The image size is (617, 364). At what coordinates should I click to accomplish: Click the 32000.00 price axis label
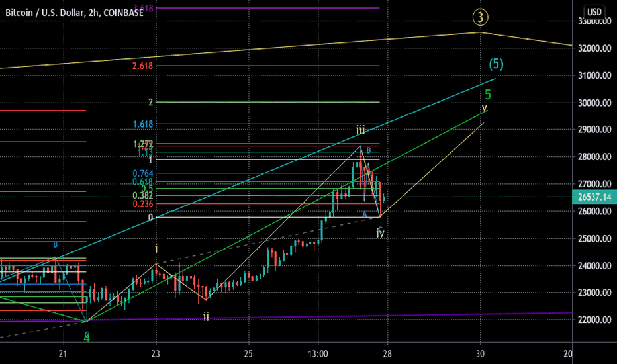594,48
